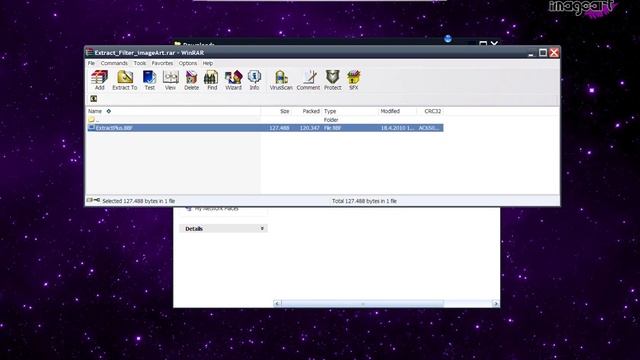Screen dimensions: 640x360
Task: Select the ExtractPlus.8BF file row
Action: tap(265, 128)
